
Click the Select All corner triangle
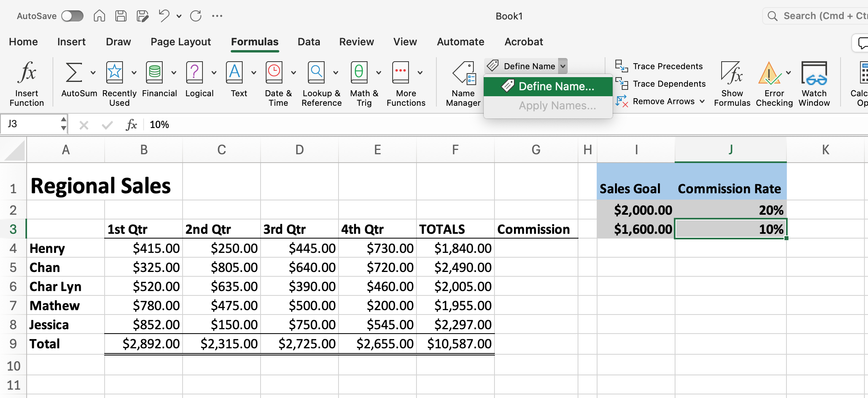pyautogui.click(x=14, y=150)
